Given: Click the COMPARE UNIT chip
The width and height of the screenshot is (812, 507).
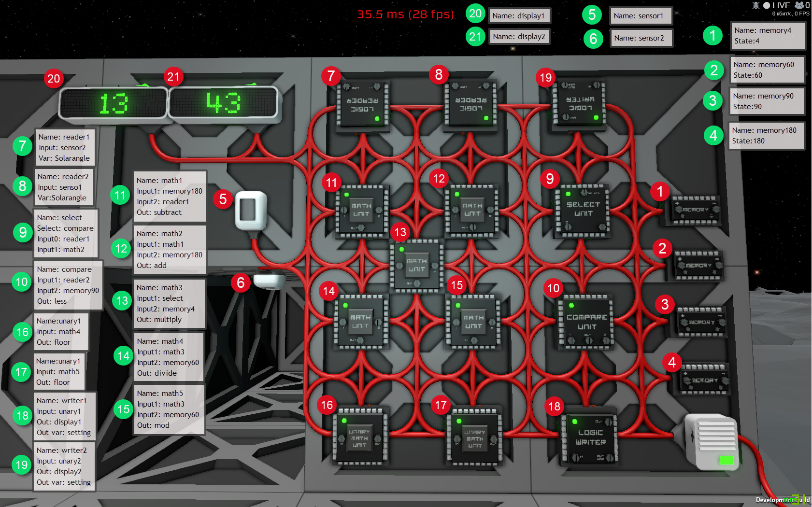Looking at the screenshot, I should [x=586, y=321].
